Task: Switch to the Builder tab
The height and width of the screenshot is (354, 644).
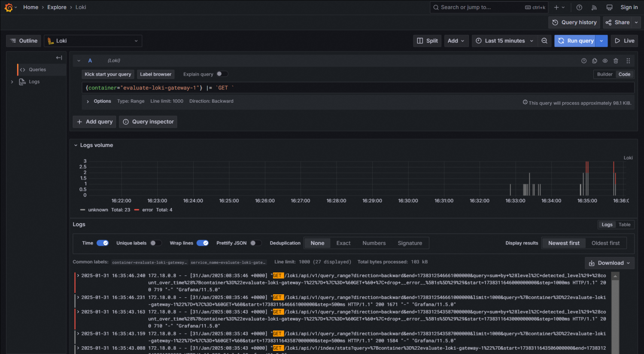Action: pyautogui.click(x=604, y=74)
